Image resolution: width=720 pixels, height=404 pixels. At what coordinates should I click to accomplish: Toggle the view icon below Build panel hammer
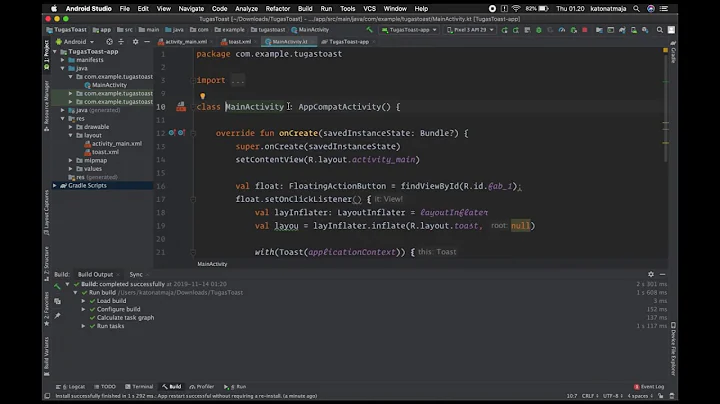[x=57, y=301]
